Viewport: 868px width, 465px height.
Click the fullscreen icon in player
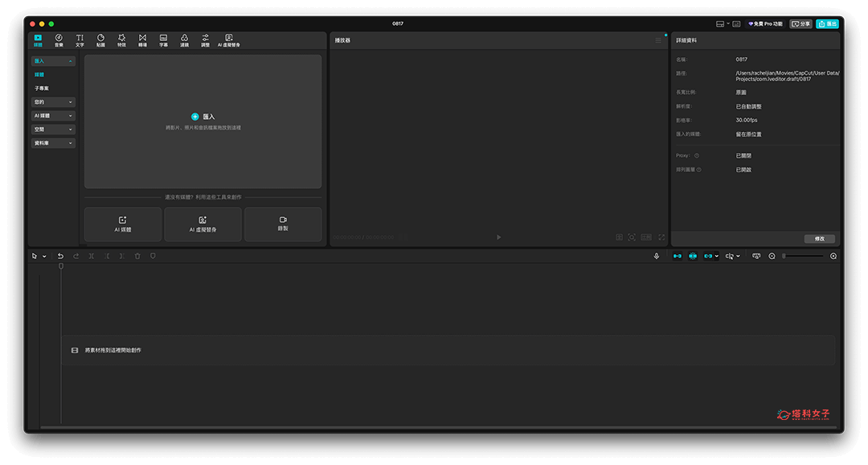point(661,237)
